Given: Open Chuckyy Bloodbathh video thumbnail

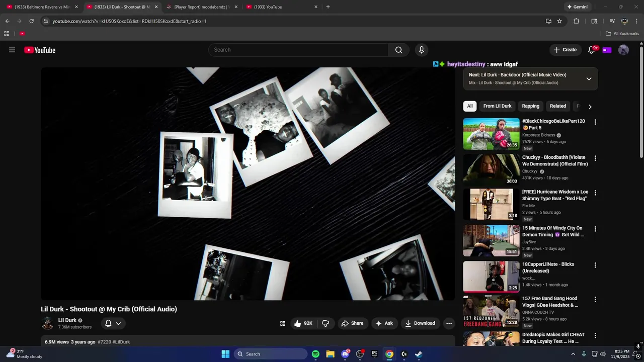Looking at the screenshot, I should [491, 170].
